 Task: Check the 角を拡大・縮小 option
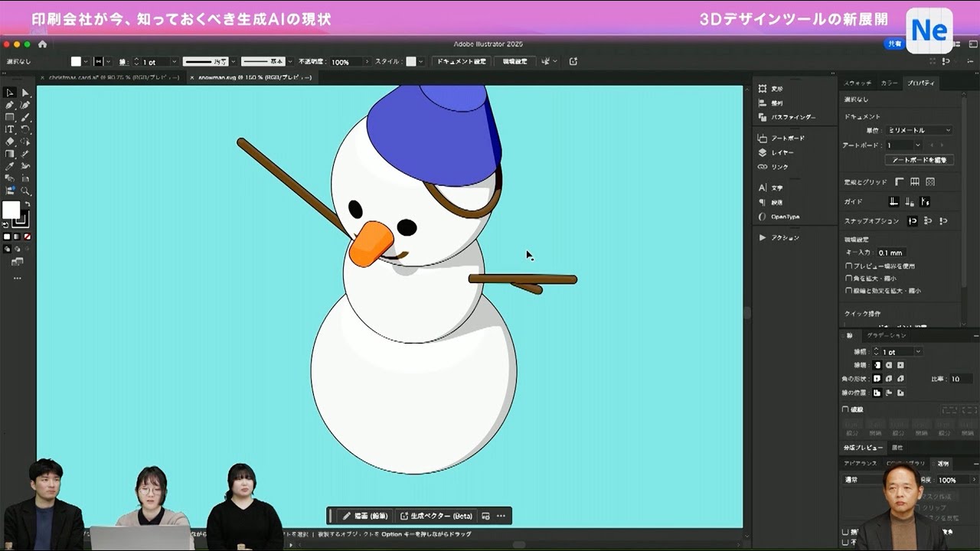click(848, 279)
